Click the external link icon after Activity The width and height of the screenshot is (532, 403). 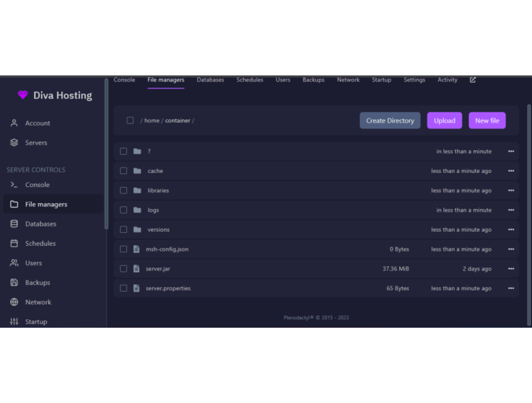[x=473, y=80]
